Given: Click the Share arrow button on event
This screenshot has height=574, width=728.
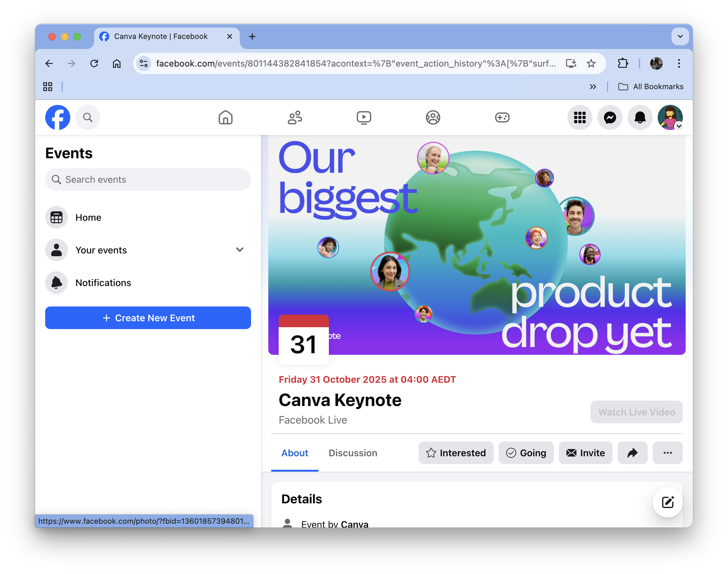Looking at the screenshot, I should pyautogui.click(x=632, y=453).
